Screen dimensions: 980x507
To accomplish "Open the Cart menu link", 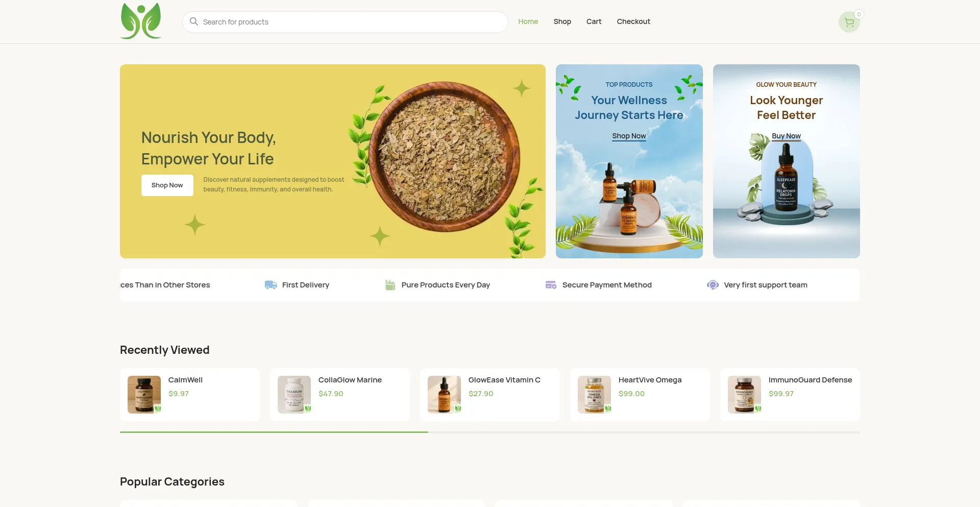I will (x=594, y=21).
